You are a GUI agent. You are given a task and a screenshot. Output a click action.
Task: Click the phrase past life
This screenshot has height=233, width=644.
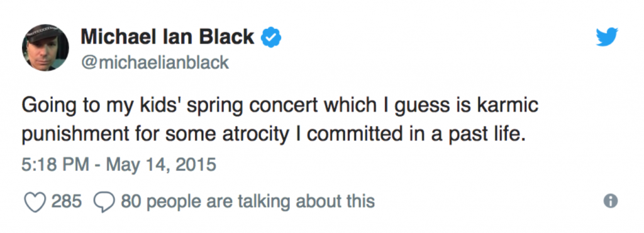point(492,135)
